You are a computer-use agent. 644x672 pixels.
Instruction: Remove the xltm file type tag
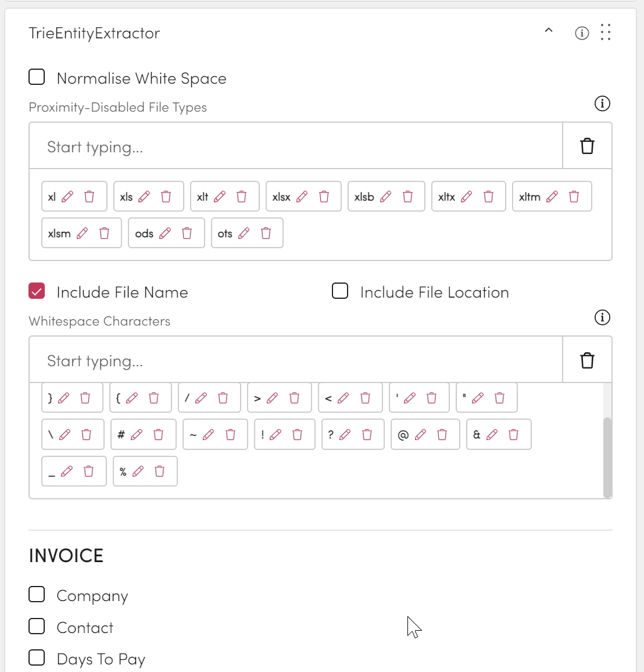[574, 196]
